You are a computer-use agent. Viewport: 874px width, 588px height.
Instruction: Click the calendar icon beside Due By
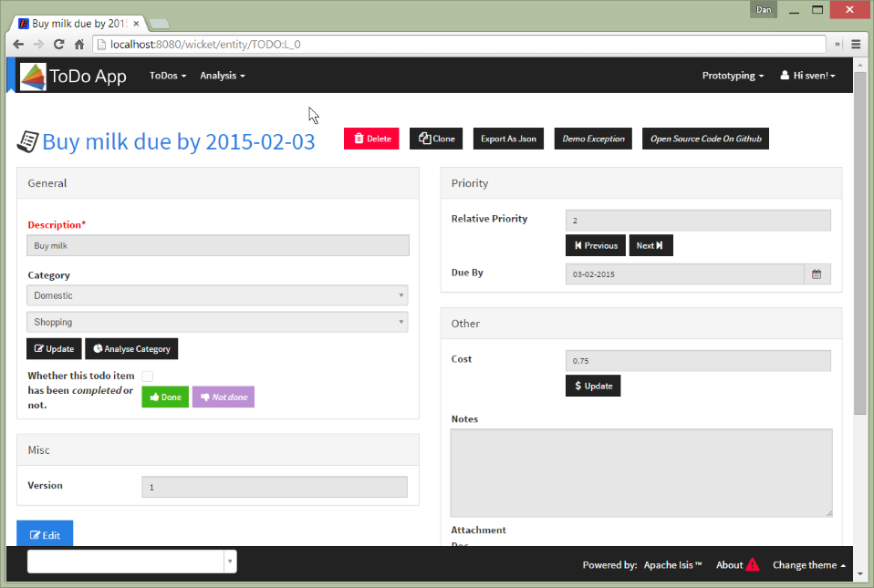point(817,273)
